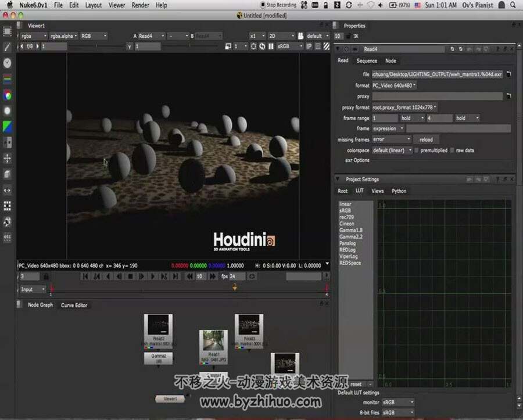Select the Gamma2 node in the Node Graph
Screen dimensions: 523x420
[x=159, y=358]
